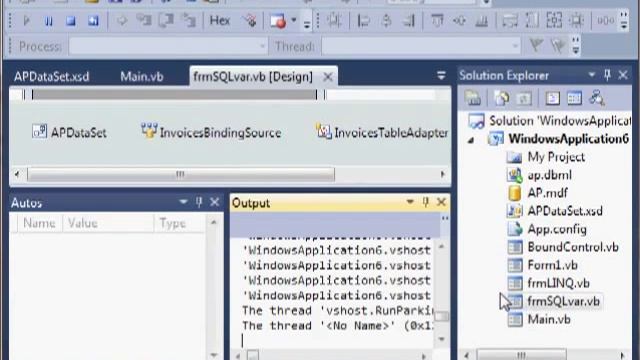Click the Align Rights icon
This screenshot has height=360, width=640.
(x=408, y=20)
